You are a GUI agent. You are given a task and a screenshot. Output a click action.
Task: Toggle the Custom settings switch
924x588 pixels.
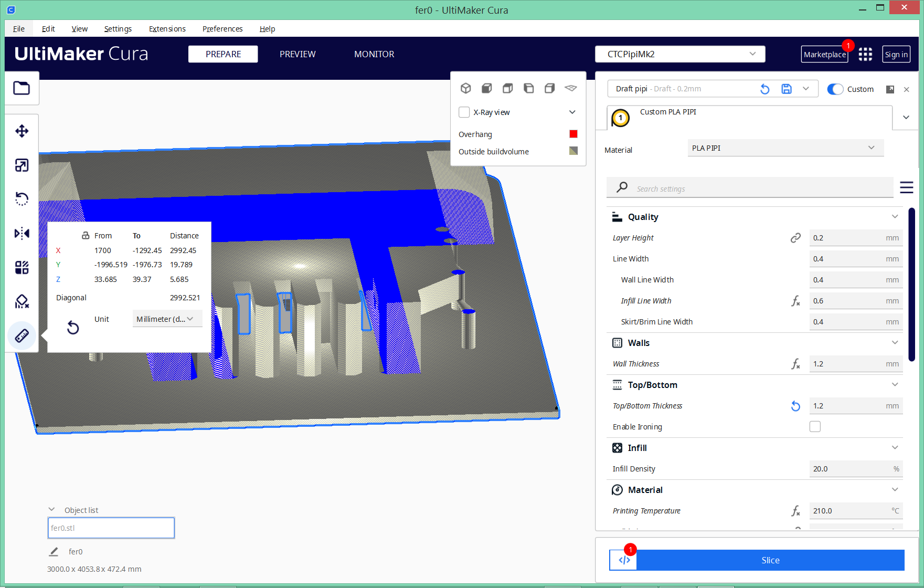[x=835, y=89]
